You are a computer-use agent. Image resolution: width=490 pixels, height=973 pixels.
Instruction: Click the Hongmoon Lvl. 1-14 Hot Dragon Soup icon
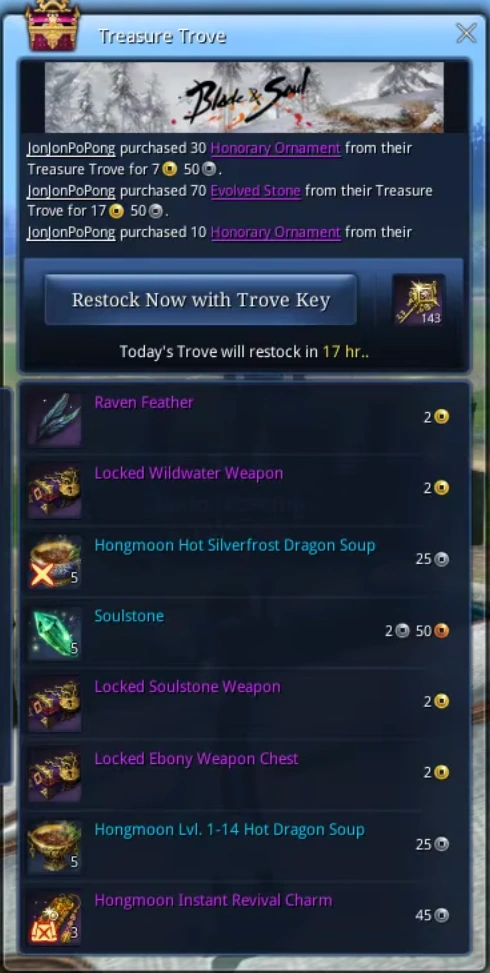click(x=55, y=846)
